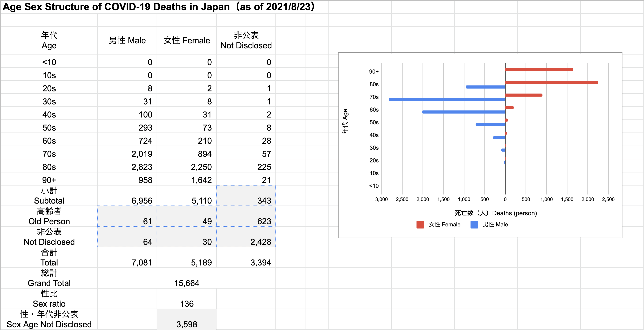Click the red Female legend swatch
The image size is (644, 330).
420,224
